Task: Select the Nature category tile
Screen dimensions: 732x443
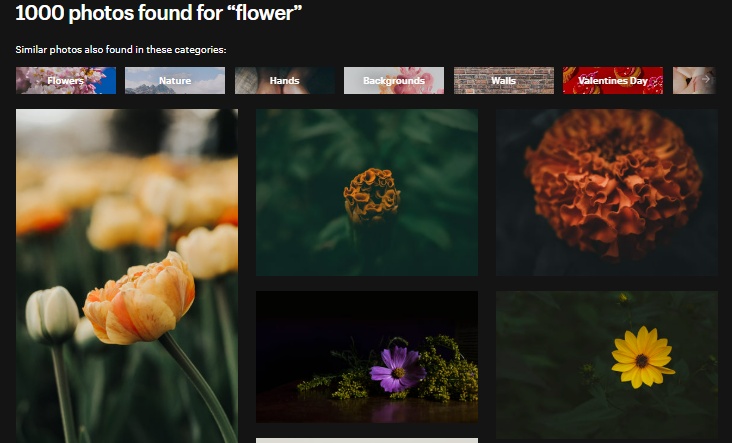Action: coord(175,80)
